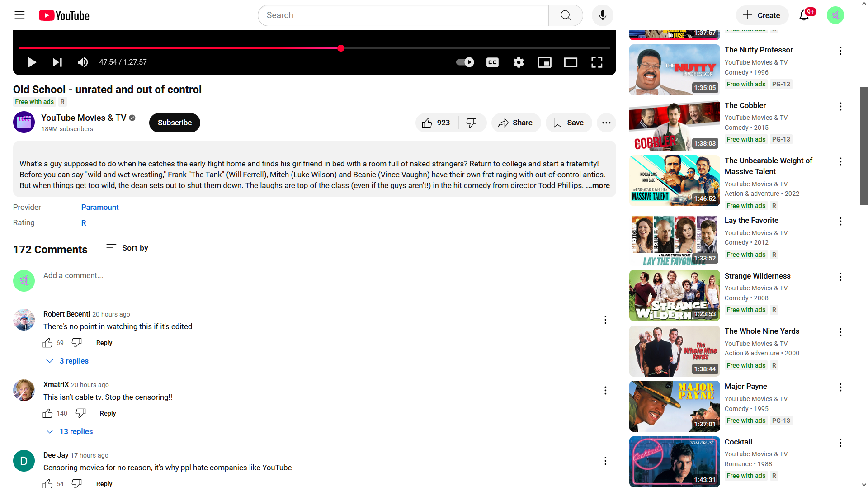Toggle the autoplay switch
Viewport: 868px width, 501px height.
(x=465, y=62)
